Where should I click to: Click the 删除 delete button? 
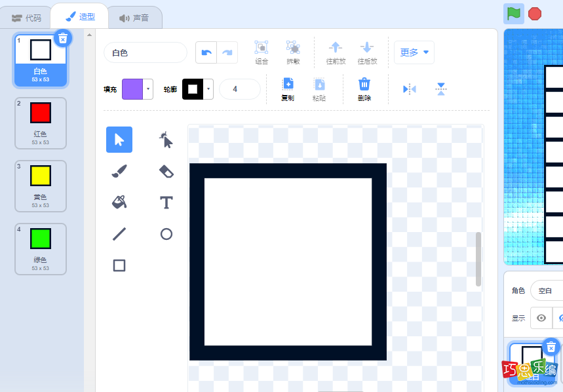point(364,89)
